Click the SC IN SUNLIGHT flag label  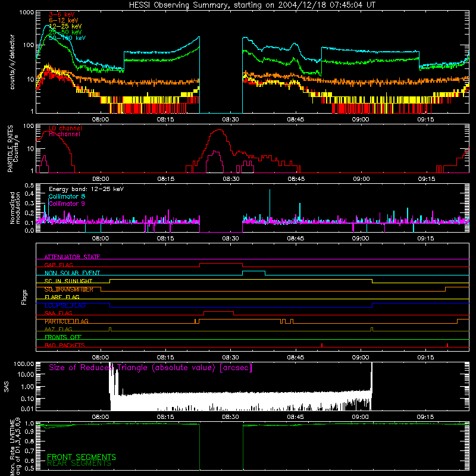68,281
